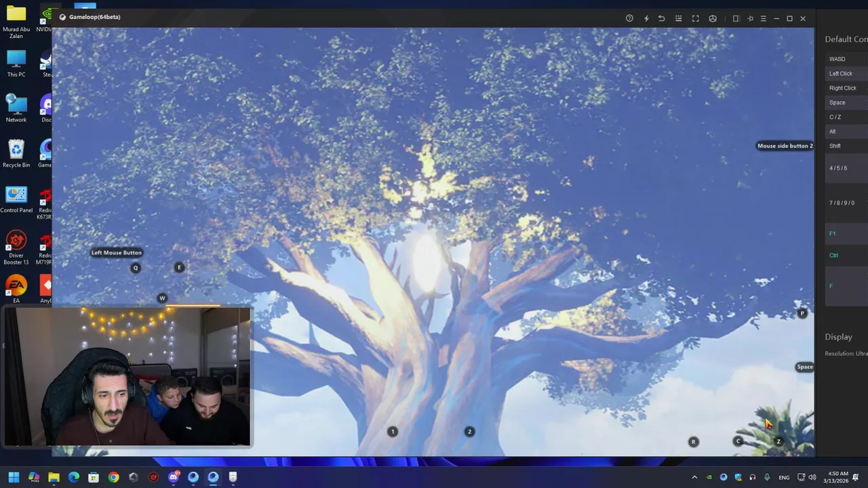Image resolution: width=868 pixels, height=488 pixels.
Task: Show hidden system tray icons
Action: tap(694, 477)
